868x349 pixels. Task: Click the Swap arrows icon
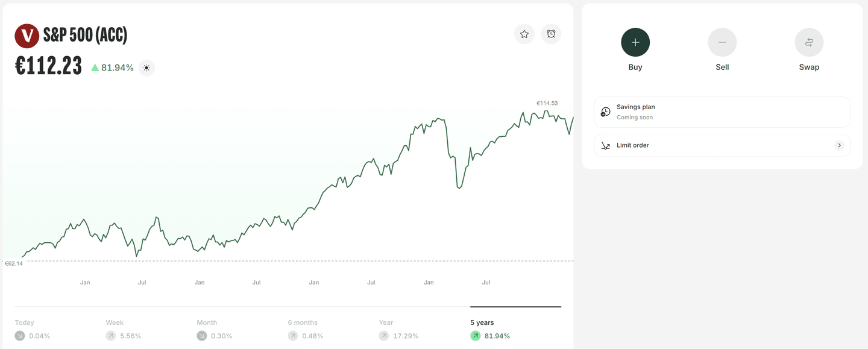(809, 42)
